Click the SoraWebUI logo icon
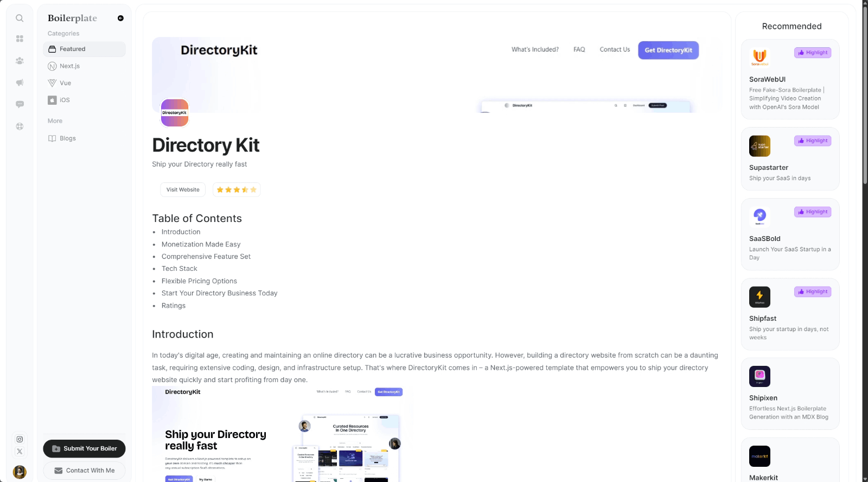This screenshot has width=868, height=482. [759, 57]
